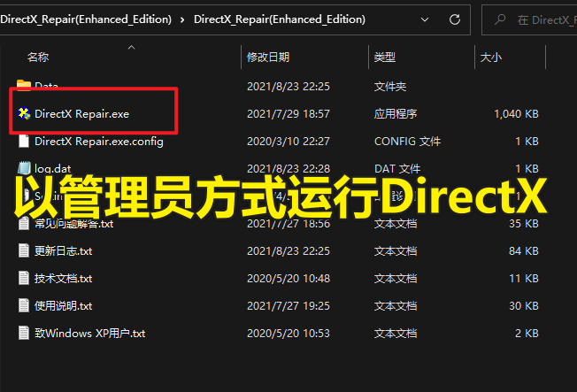This screenshot has height=392, width=577.
Task: Select 更新日志.txt file name
Action: [64, 251]
